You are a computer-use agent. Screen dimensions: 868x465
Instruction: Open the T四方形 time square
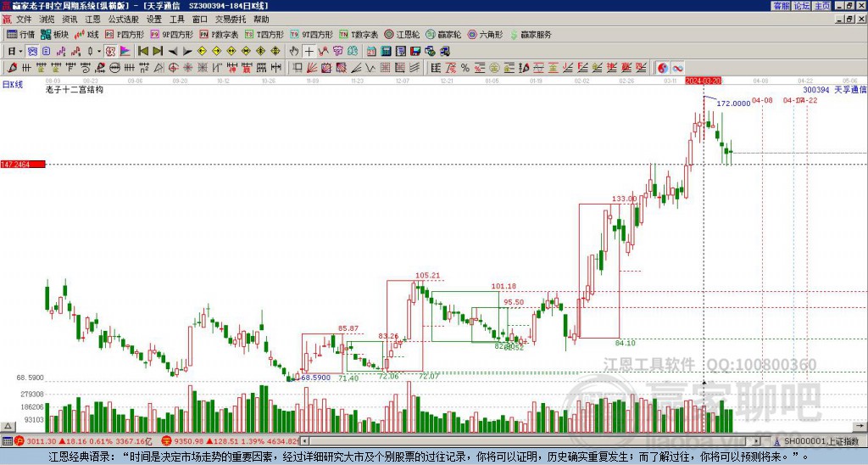264,34
